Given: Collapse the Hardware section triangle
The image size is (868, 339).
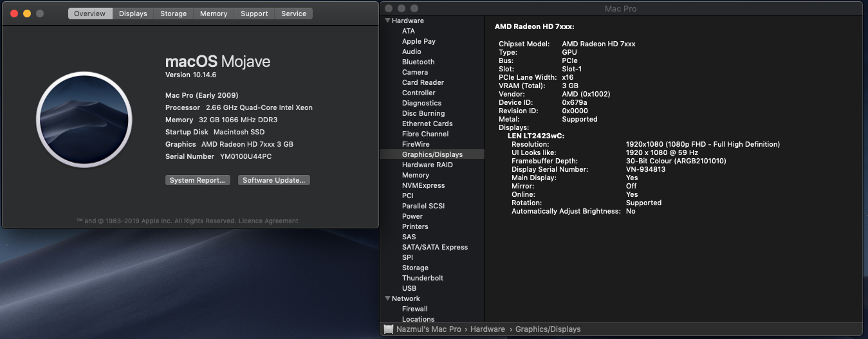Looking at the screenshot, I should point(387,21).
